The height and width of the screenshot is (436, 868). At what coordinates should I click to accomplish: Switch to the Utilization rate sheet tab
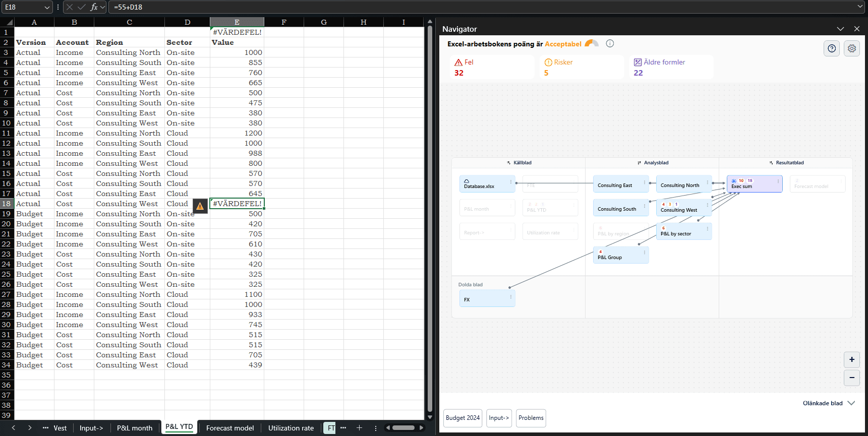(291, 428)
